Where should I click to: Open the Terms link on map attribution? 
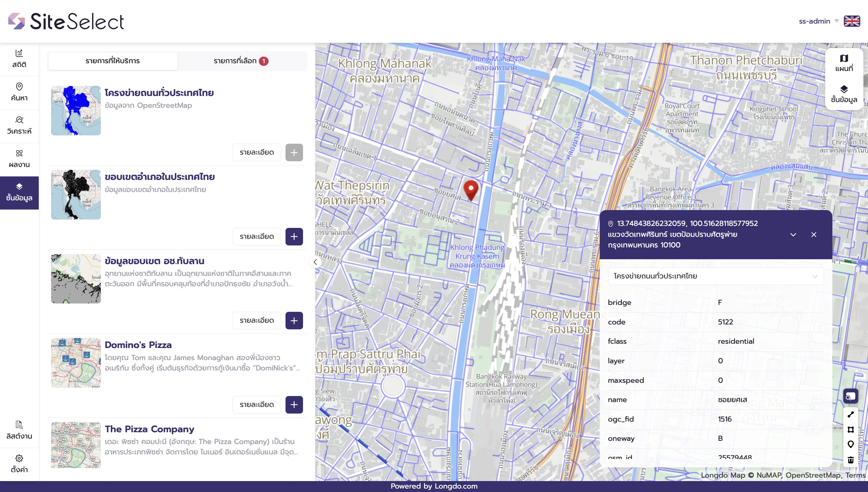(x=855, y=475)
